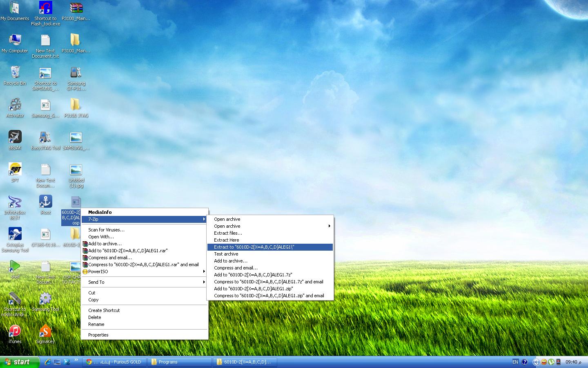This screenshot has height=368, width=588.
Task: Expand PowerISO submenu
Action: point(145,272)
